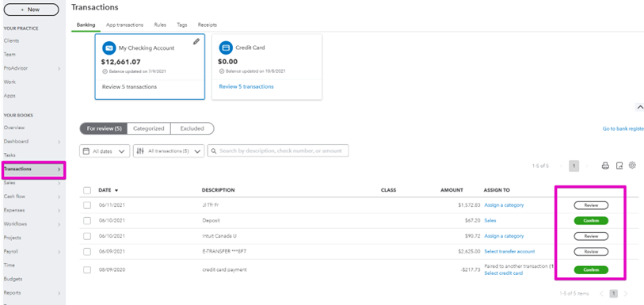Click Assign a category for Jl Tfr Fr

coord(504,205)
